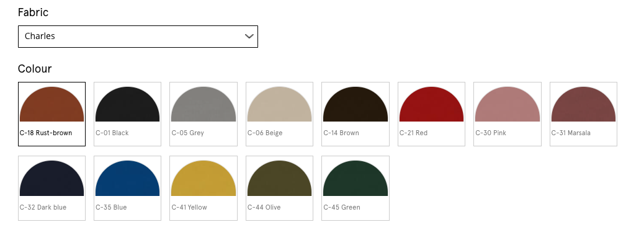Pick the C-21 Red colour swatch
This screenshot has width=644, height=240.
tap(431, 114)
